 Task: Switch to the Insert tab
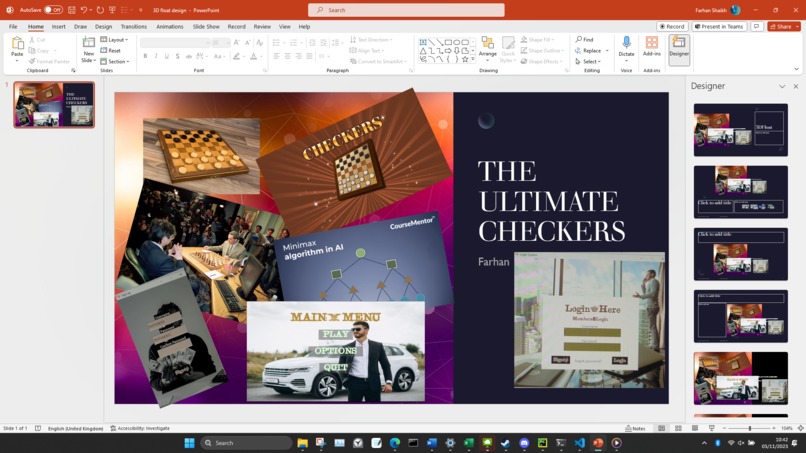(58, 26)
